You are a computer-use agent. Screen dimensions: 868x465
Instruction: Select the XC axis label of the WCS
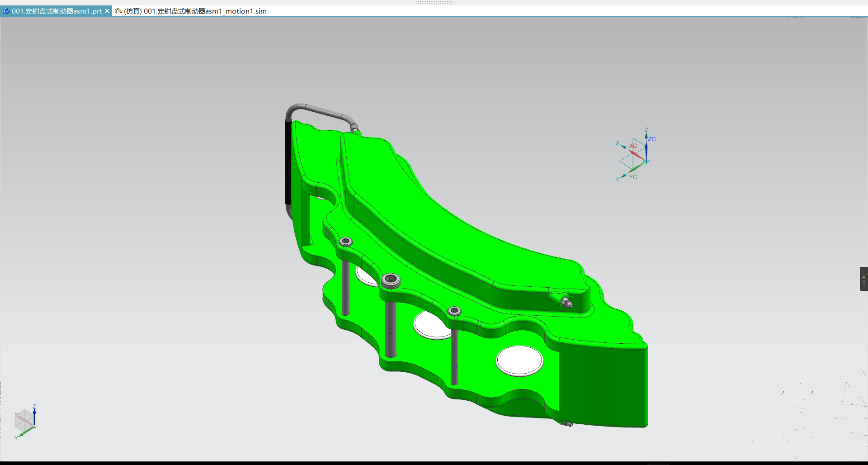[x=633, y=146]
